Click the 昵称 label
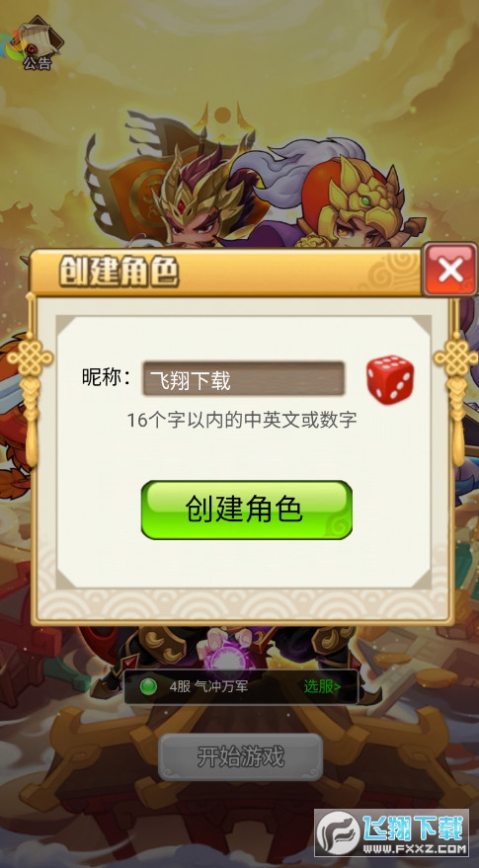This screenshot has width=479, height=868. pos(107,377)
